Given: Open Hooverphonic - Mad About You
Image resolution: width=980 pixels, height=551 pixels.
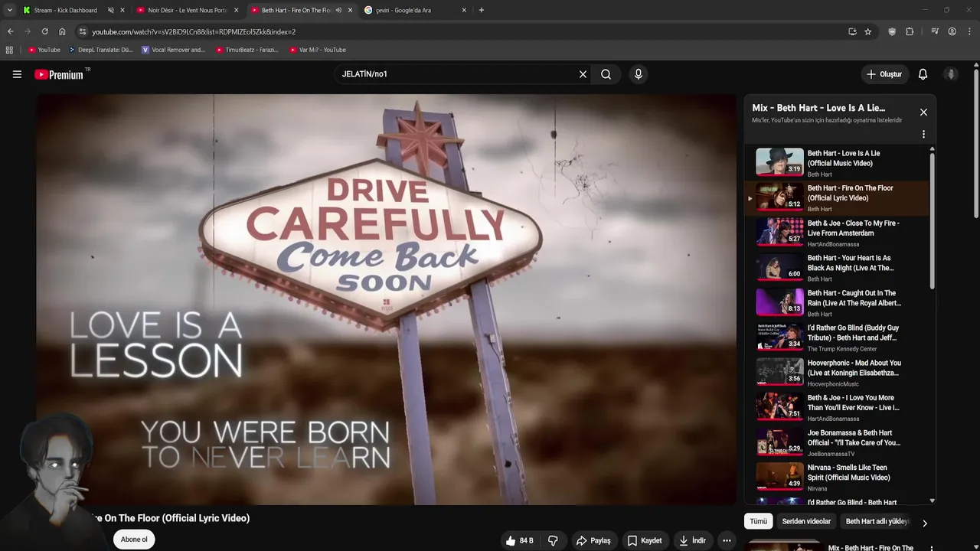Looking at the screenshot, I should (838, 373).
